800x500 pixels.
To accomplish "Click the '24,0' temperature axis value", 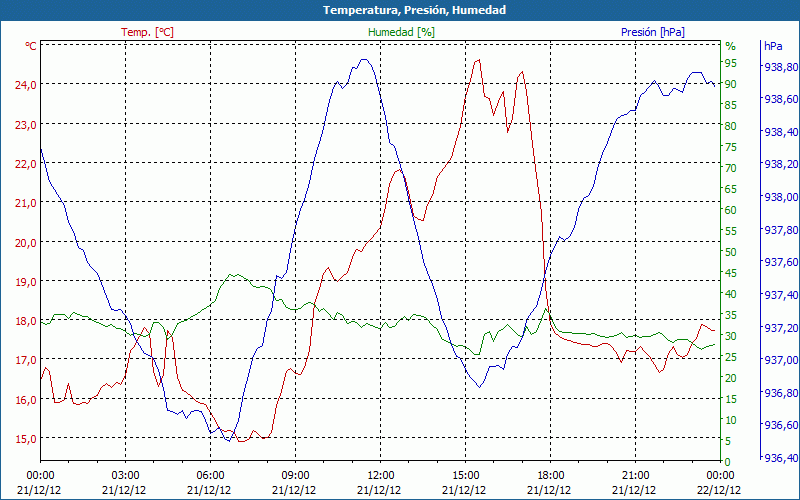I will tap(26, 85).
